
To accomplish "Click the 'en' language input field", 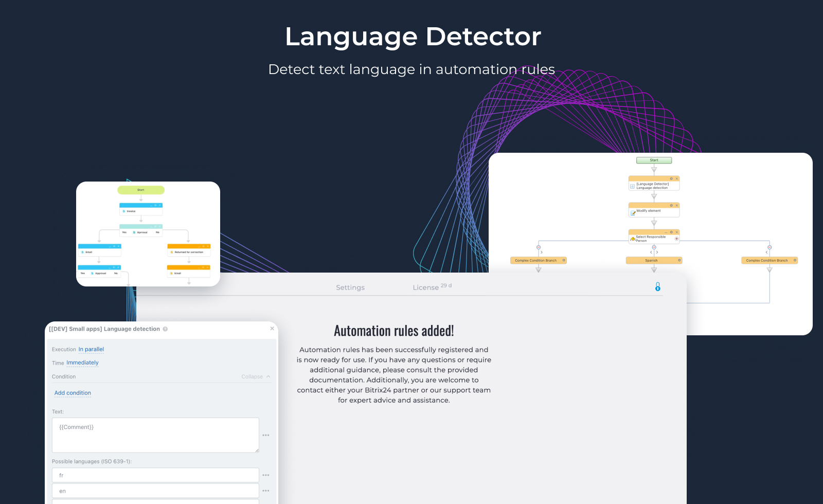I will (155, 491).
